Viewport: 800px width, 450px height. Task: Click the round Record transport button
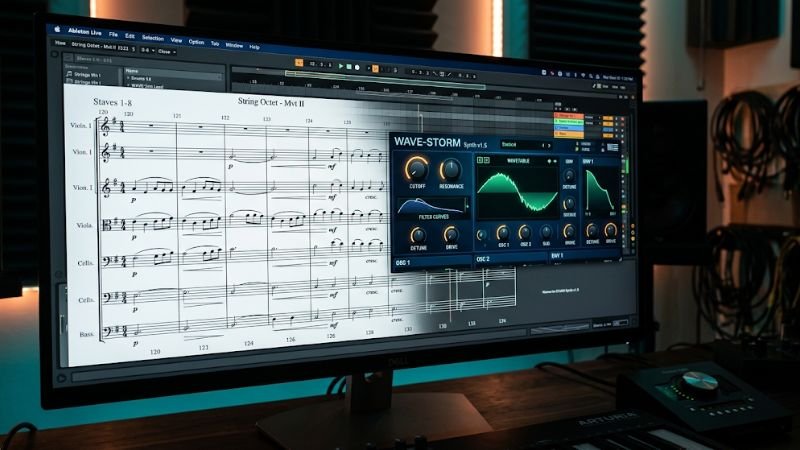(357, 67)
